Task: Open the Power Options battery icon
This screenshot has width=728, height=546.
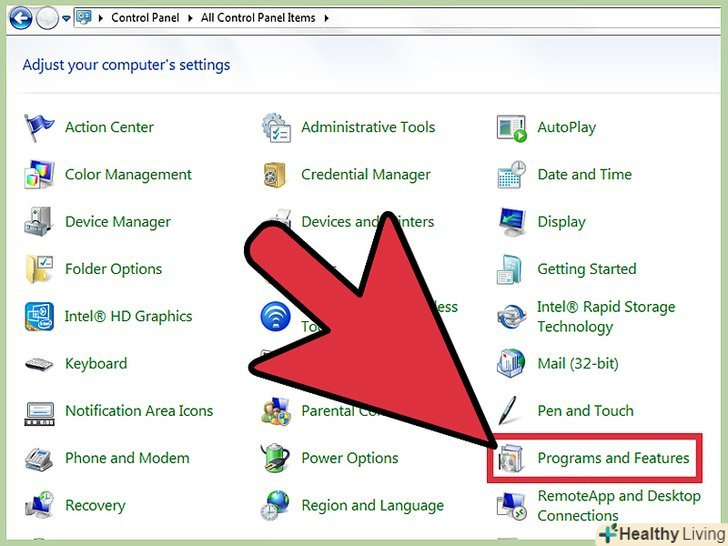Action: click(275, 458)
